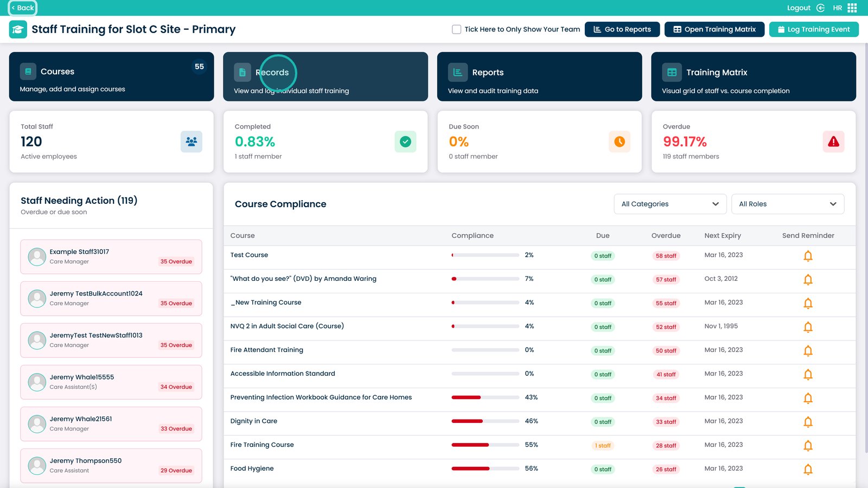Click the bell icon for Food Hygiene
This screenshot has height=488, width=868.
[808, 470]
